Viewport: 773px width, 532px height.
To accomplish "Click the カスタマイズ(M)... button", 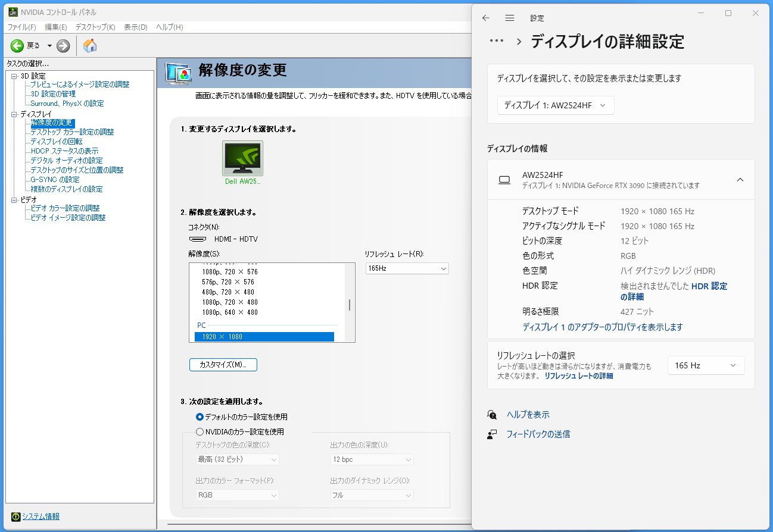I will pos(223,365).
